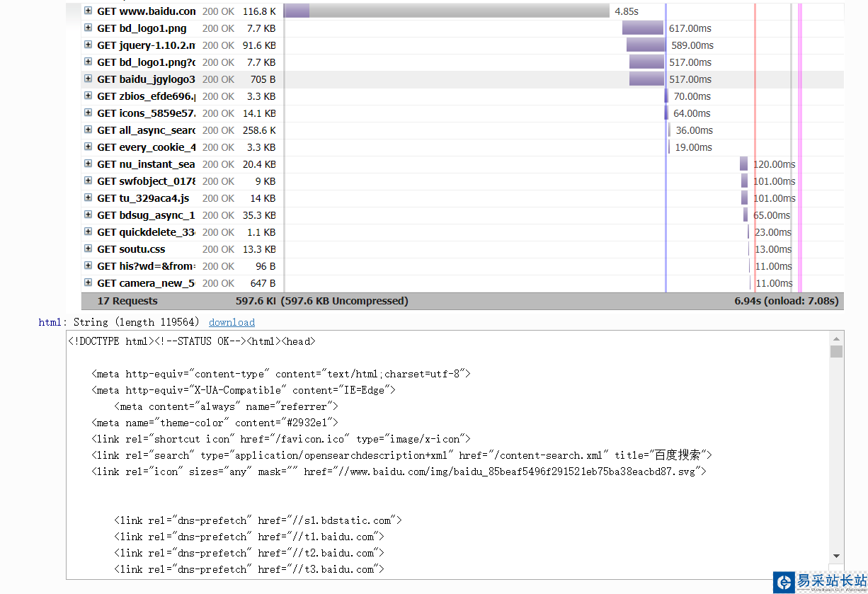Expand the GET quickdelete request
This screenshot has width=868, height=594.
click(x=88, y=232)
